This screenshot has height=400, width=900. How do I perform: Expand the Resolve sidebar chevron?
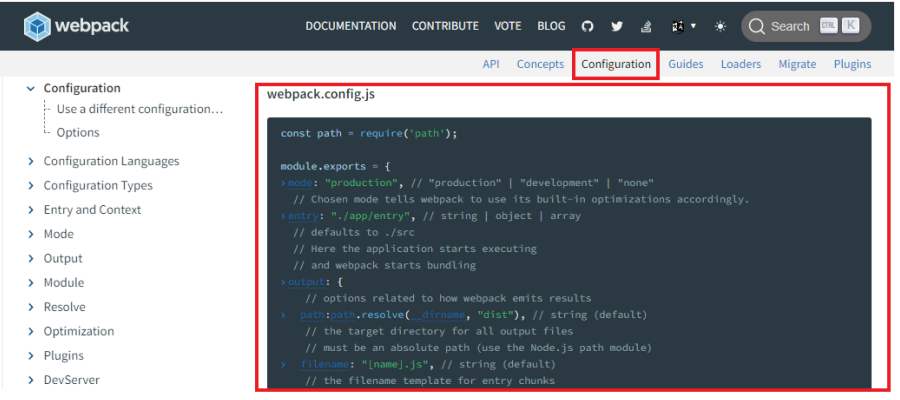(31, 307)
